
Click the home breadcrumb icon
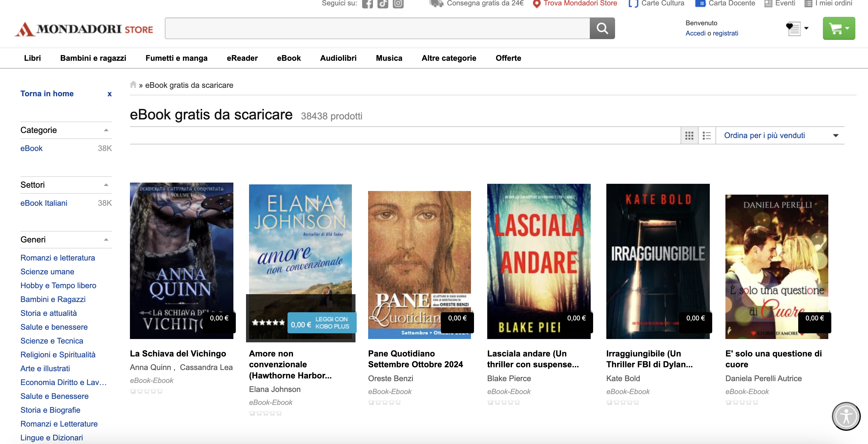point(133,85)
